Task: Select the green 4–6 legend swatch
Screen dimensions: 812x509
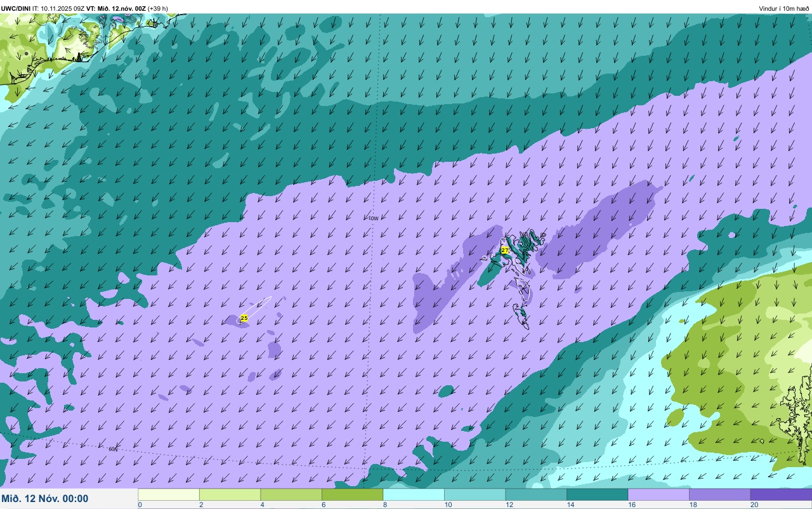Action: 291,494
